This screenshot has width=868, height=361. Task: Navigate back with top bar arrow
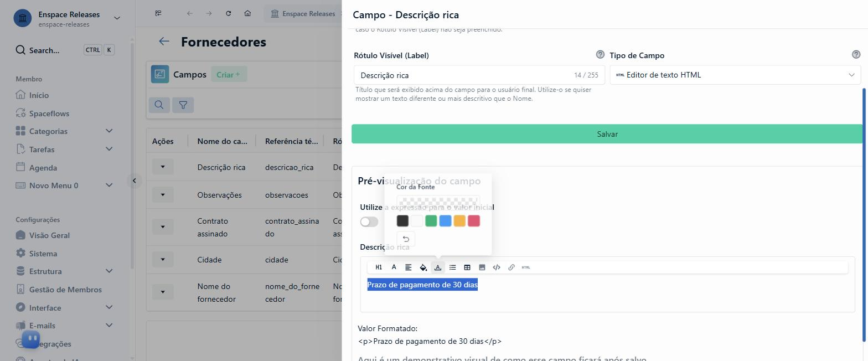pos(190,13)
